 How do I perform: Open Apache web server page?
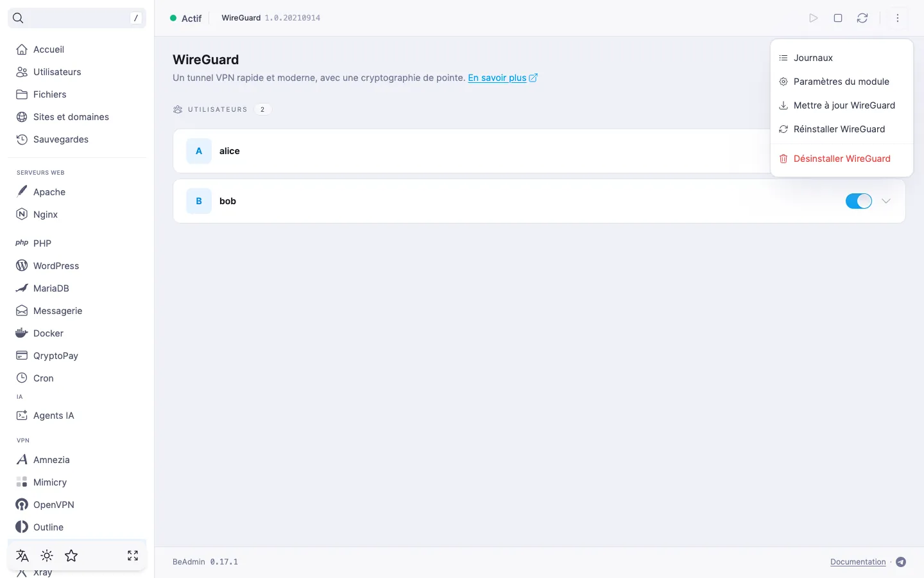tap(77, 192)
